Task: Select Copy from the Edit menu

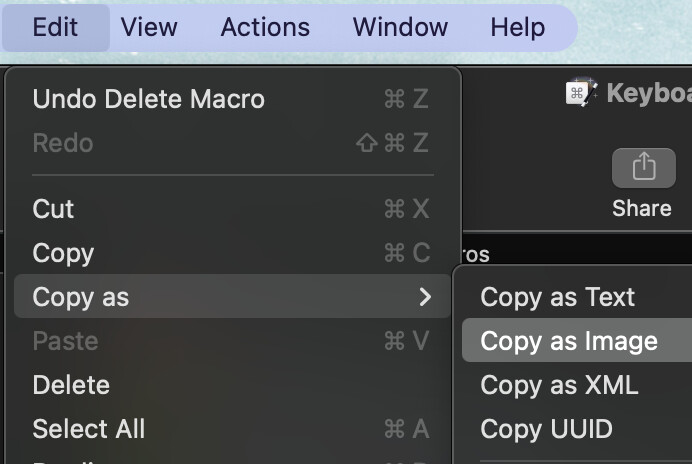Action: (232, 253)
